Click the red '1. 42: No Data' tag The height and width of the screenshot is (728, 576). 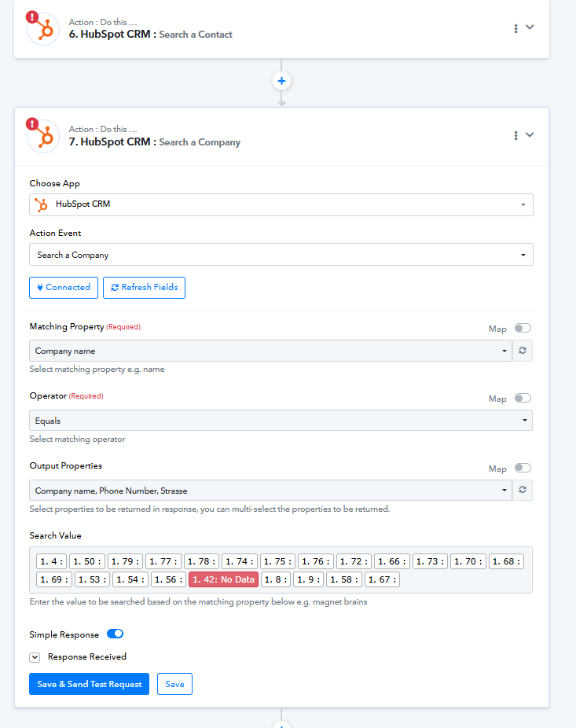pyautogui.click(x=224, y=580)
